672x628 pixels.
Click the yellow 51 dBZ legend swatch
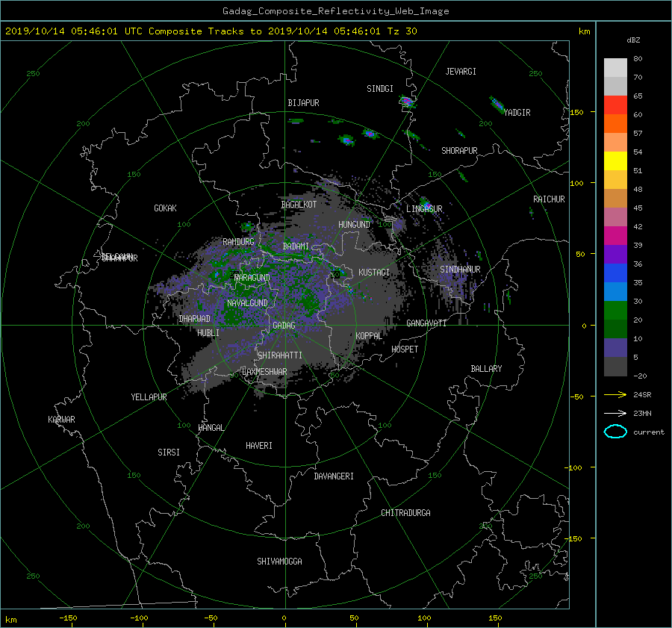(615, 161)
